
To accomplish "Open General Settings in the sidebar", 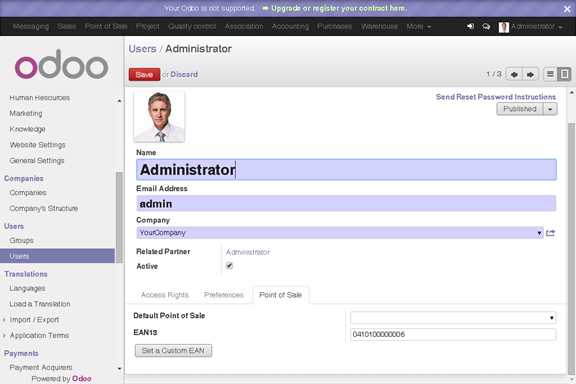I will pos(37,161).
